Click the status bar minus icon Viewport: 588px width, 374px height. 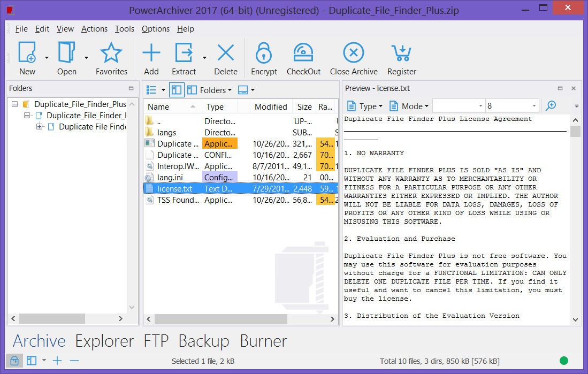click(x=74, y=361)
